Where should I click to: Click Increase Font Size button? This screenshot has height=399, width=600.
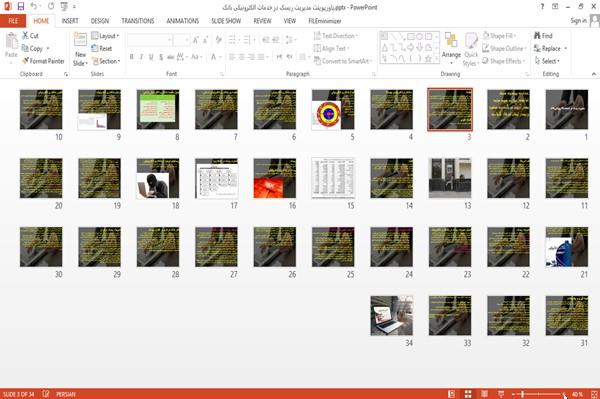(196, 40)
